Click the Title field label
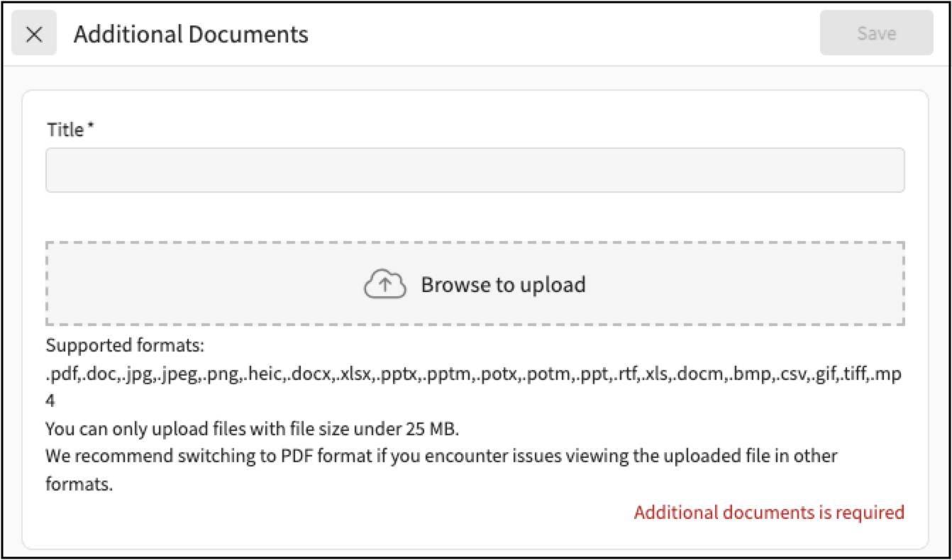Image resolution: width=952 pixels, height=560 pixels. (x=65, y=130)
